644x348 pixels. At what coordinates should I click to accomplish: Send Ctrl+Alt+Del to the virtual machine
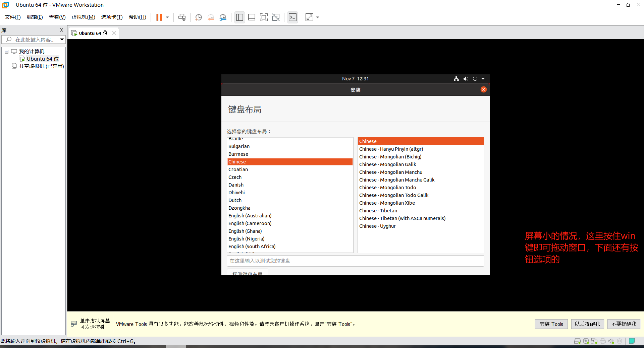coord(182,17)
